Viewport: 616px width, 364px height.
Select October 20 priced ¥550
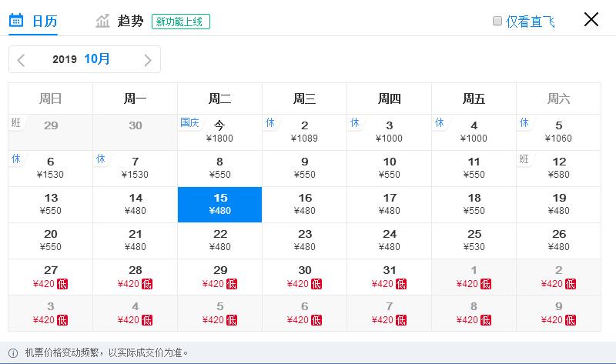pyautogui.click(x=50, y=241)
